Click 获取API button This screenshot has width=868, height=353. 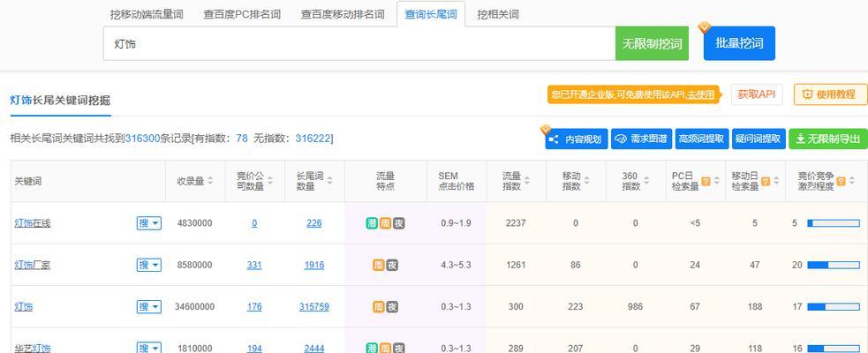click(x=757, y=94)
